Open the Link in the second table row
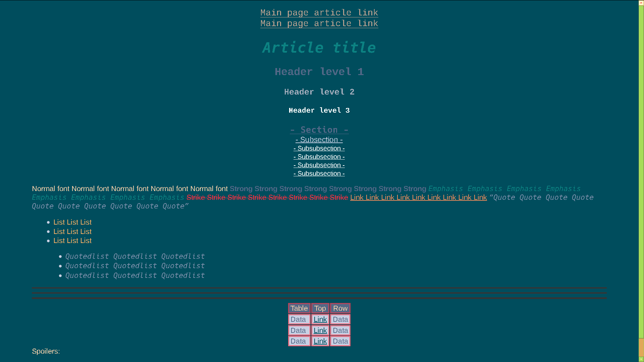The image size is (644, 362). pos(320,330)
